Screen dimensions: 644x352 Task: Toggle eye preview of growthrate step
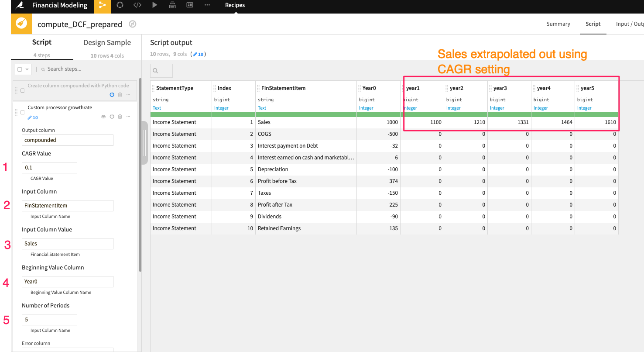click(x=103, y=117)
